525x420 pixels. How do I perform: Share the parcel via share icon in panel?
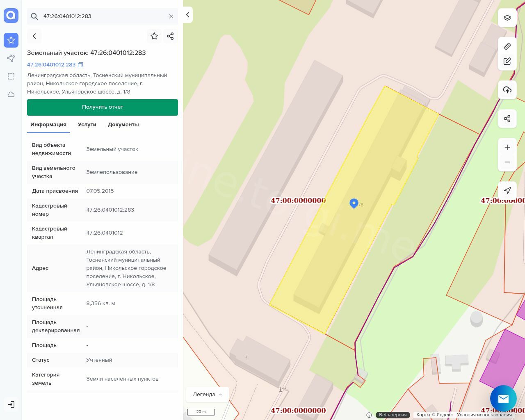(171, 36)
